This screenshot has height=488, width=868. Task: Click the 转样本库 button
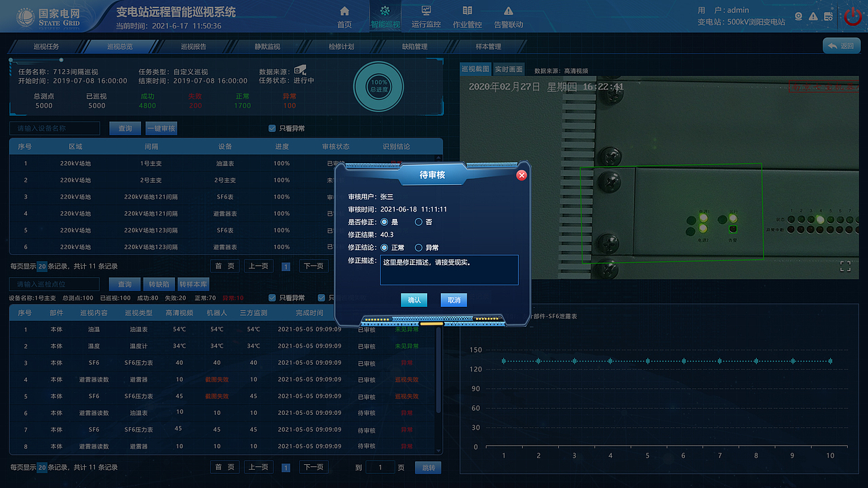point(193,284)
